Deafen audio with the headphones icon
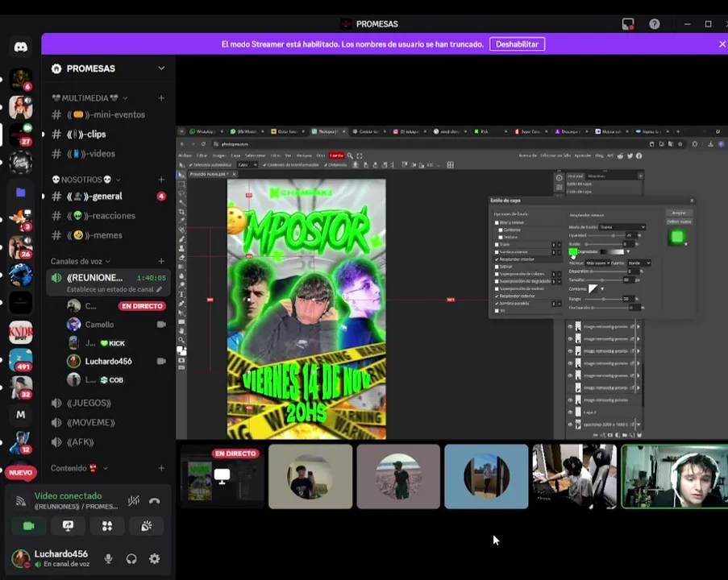The width and height of the screenshot is (728, 580). (x=131, y=559)
